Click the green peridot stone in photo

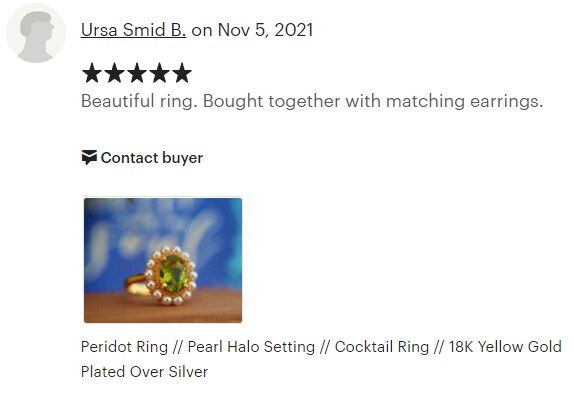coord(173,273)
